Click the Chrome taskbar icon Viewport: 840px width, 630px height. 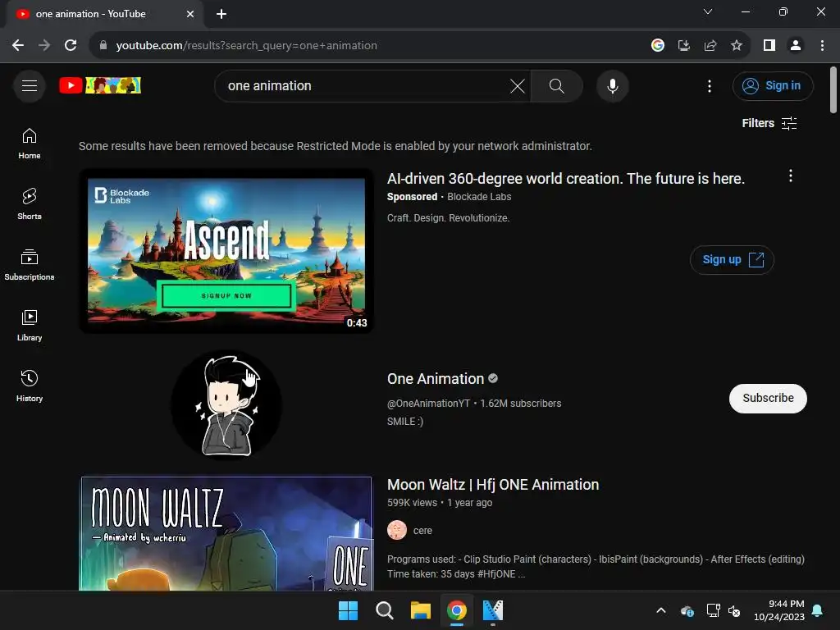point(456,610)
